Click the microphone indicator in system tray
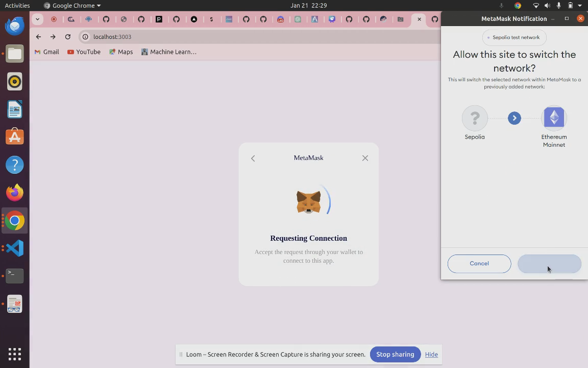 pyautogui.click(x=558, y=5)
